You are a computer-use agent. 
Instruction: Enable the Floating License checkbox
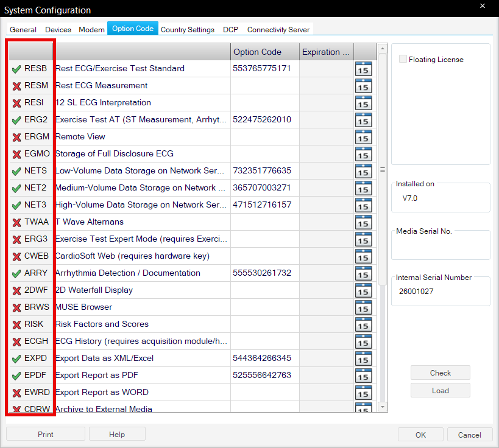(403, 60)
